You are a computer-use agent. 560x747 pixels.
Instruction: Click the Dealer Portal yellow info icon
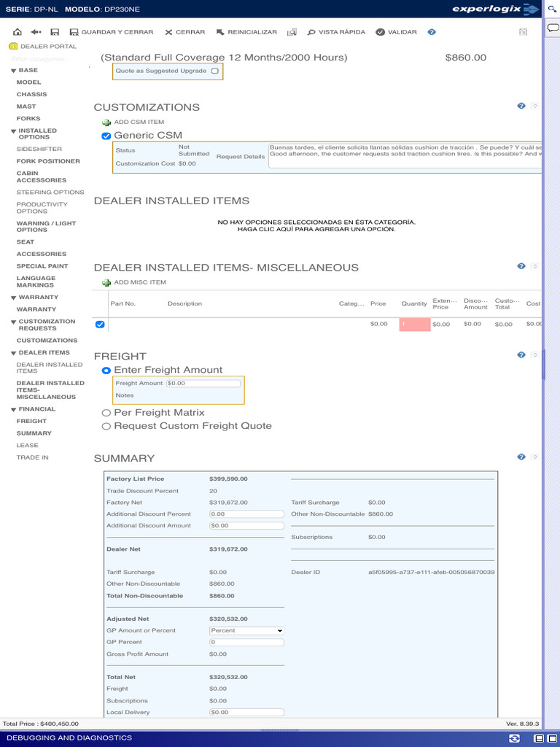pos(13,46)
